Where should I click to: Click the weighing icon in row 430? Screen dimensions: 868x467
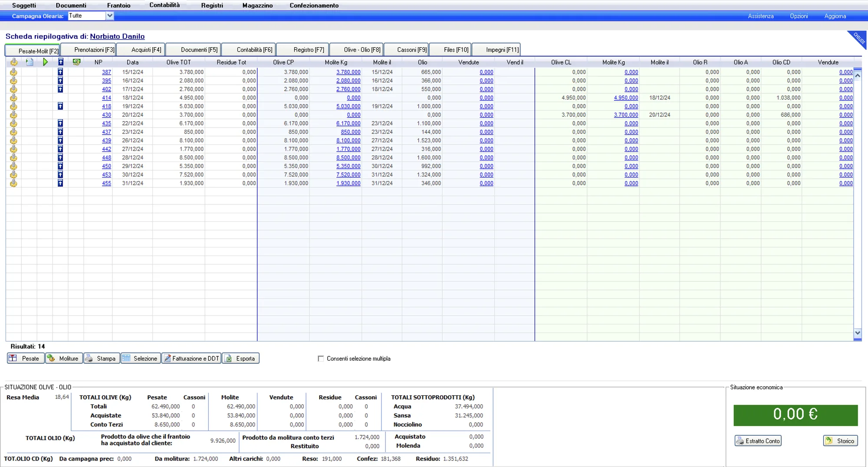pyautogui.click(x=13, y=115)
